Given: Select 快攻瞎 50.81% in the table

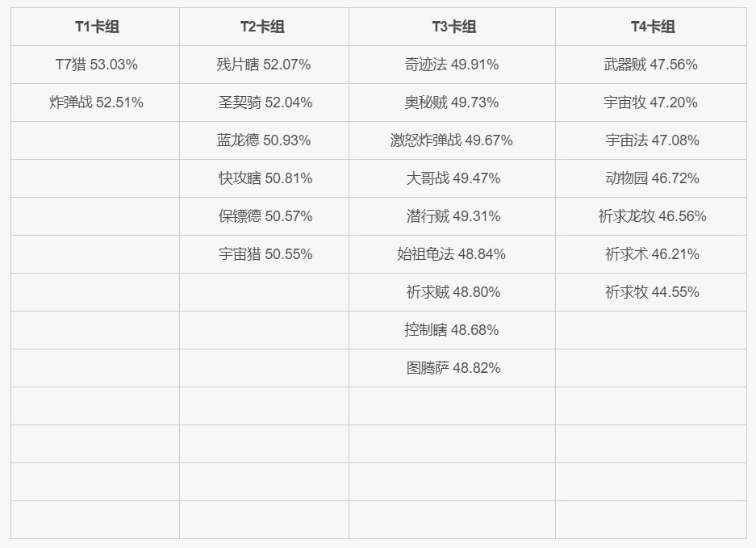Looking at the screenshot, I should 265,178.
